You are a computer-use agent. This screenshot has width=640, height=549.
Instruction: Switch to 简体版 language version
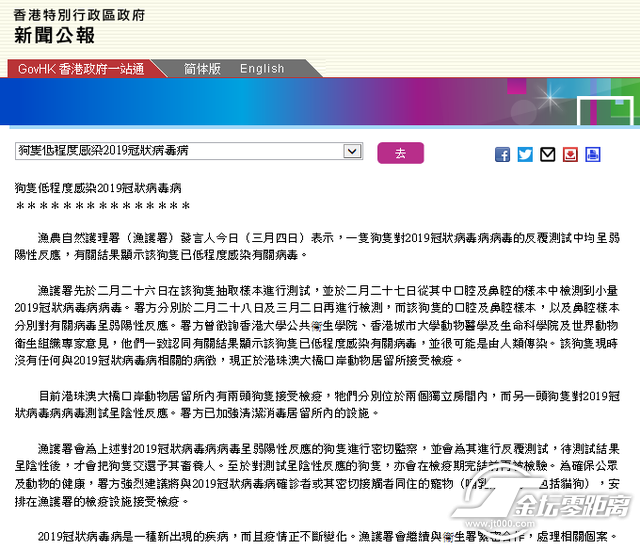point(203,69)
